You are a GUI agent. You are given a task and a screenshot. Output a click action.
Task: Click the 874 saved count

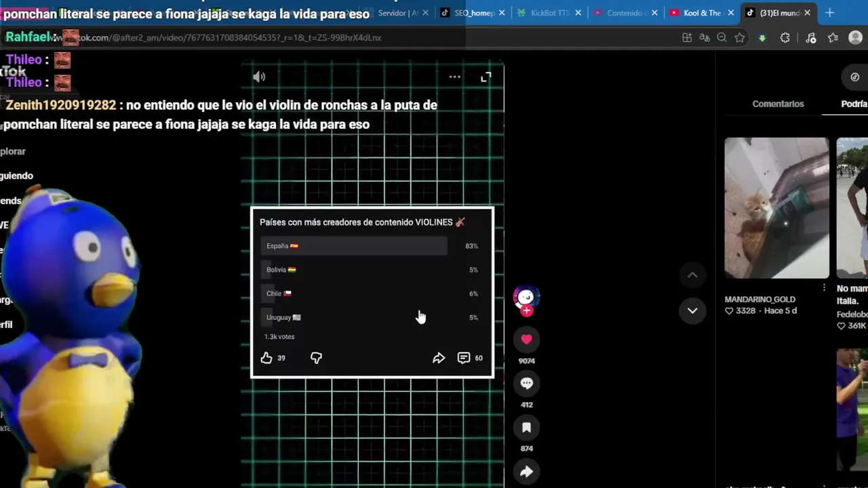click(x=526, y=449)
